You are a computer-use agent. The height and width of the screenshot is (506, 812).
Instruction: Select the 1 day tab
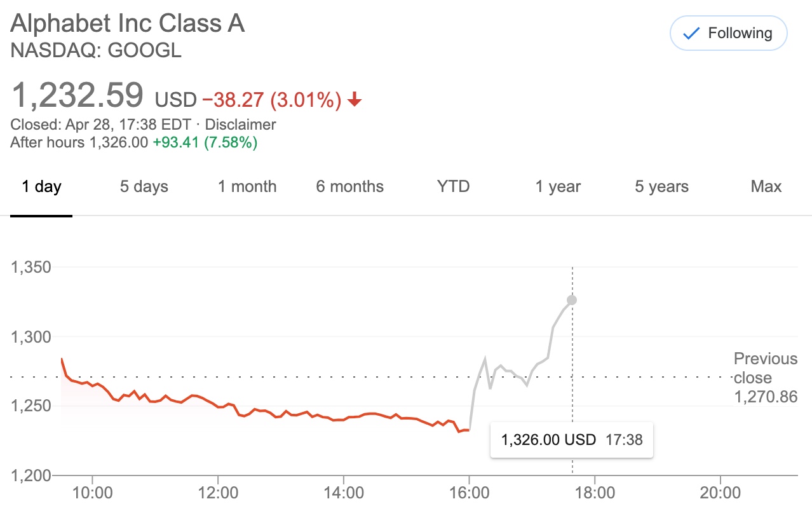pos(41,186)
